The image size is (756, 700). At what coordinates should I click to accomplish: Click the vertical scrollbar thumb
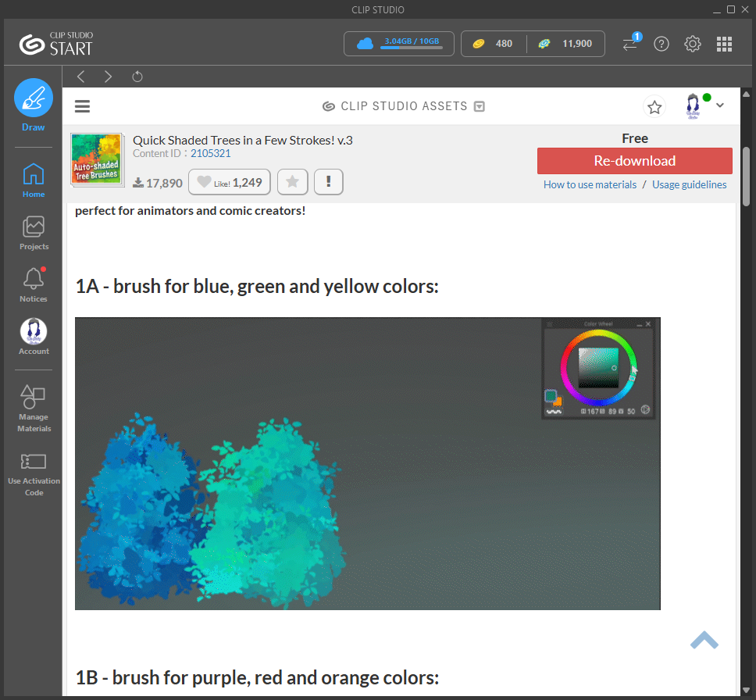click(x=746, y=177)
